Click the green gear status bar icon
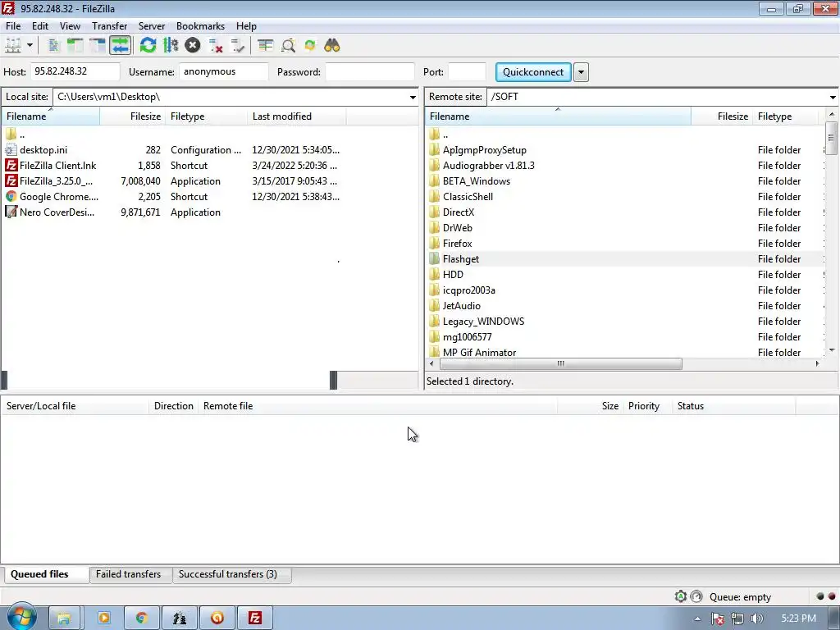 [x=680, y=596]
